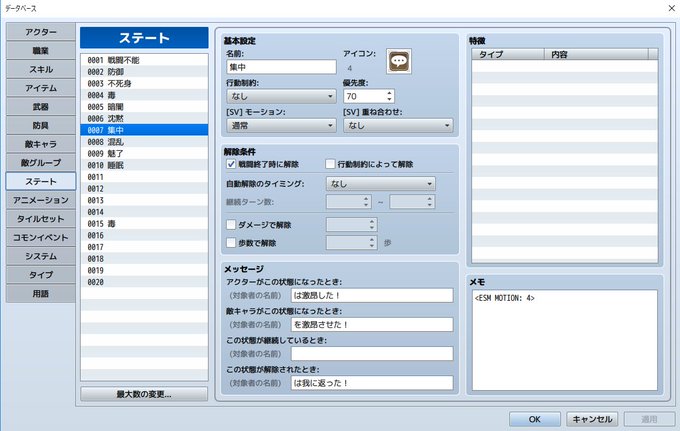Switch to the コモンイベント tab
The width and height of the screenshot is (680, 431).
click(x=41, y=237)
